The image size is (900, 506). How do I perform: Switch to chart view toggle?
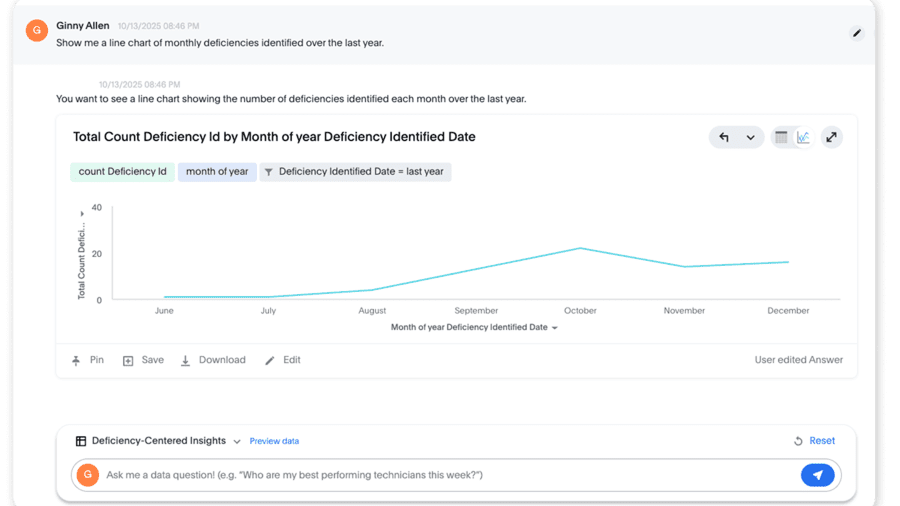coord(803,137)
